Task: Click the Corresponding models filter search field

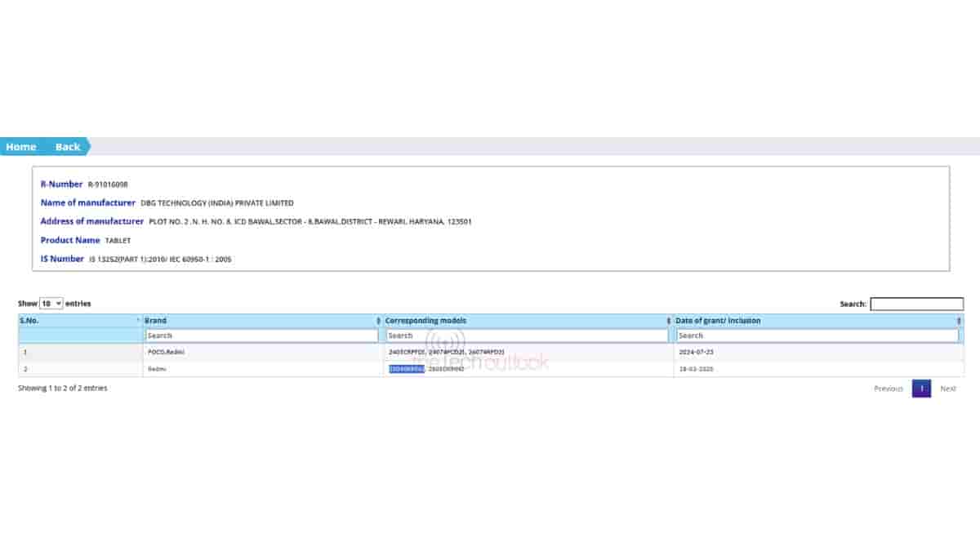Action: (x=527, y=335)
